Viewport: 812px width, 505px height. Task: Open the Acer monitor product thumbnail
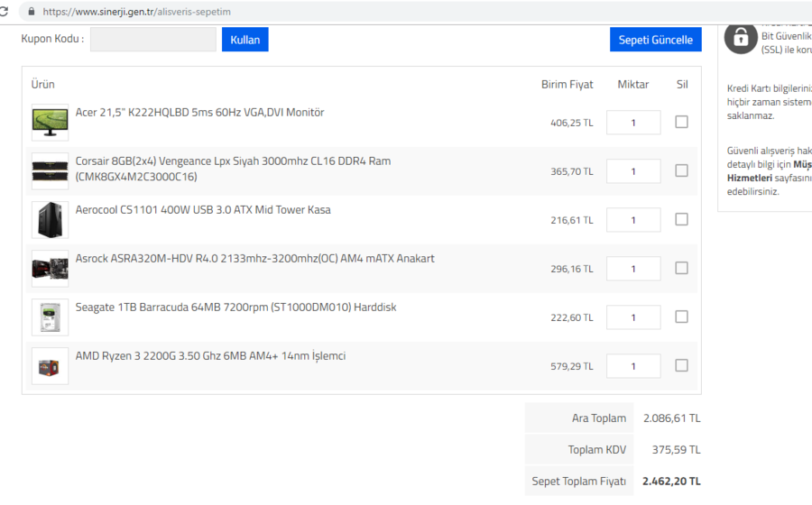coord(50,123)
